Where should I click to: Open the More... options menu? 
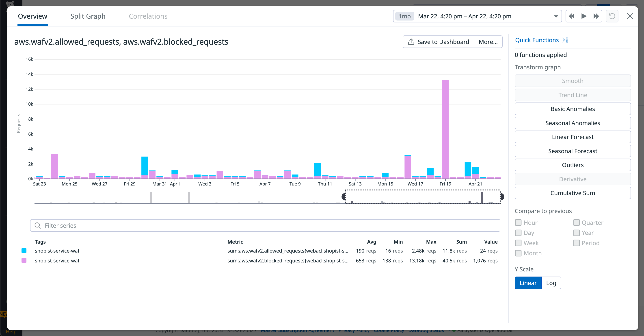pyautogui.click(x=488, y=41)
